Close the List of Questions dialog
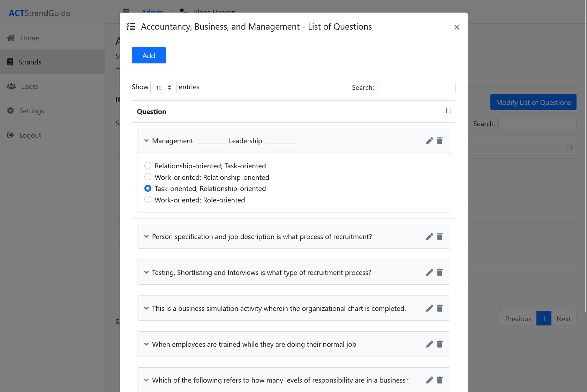 click(457, 27)
